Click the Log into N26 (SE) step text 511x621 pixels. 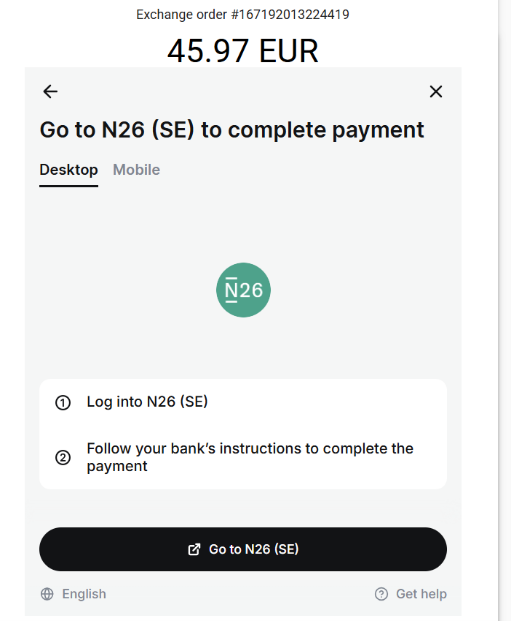point(147,402)
